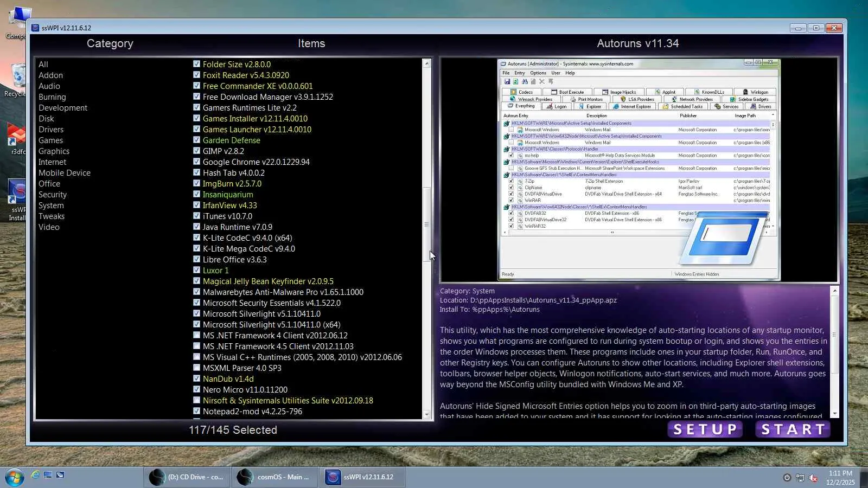This screenshot has width=868, height=488.
Task: Select the Burning category
Action: click(52, 97)
